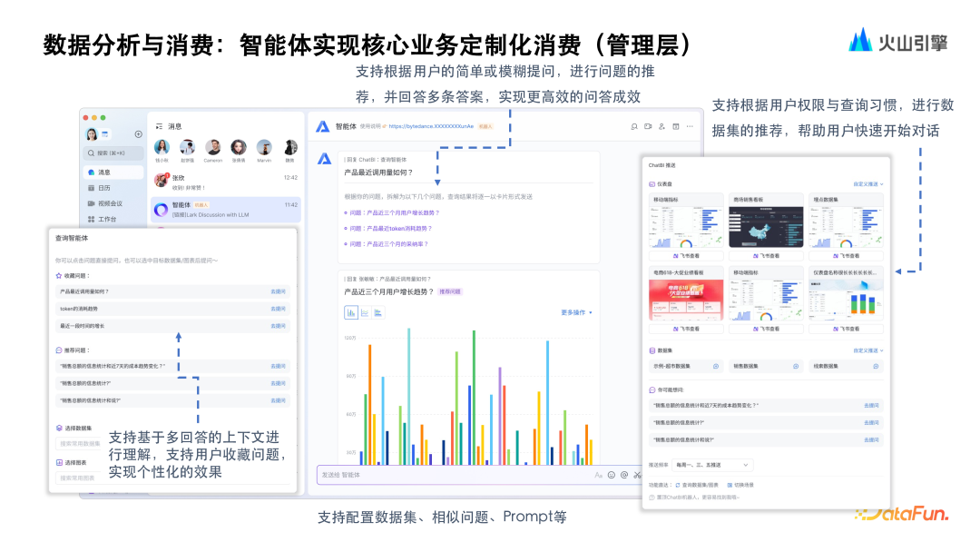
Task: Click 去提问 for 产品最近调用量如何
Action: [279, 291]
